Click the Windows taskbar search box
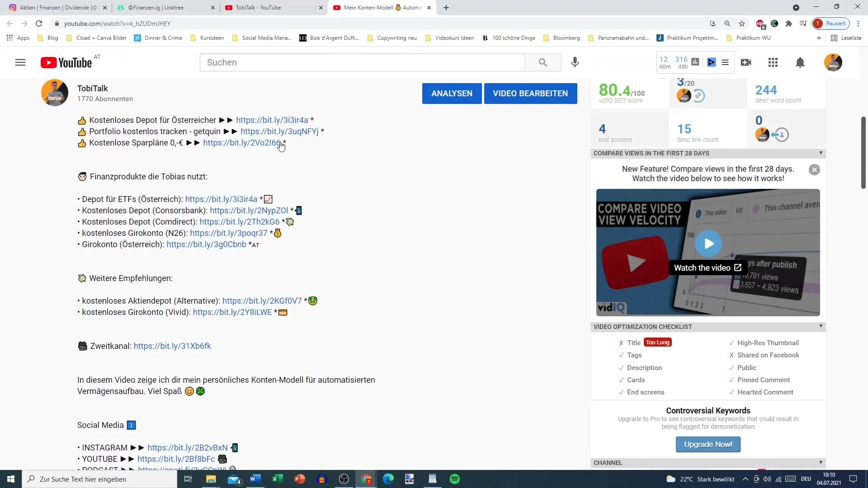 (99, 479)
